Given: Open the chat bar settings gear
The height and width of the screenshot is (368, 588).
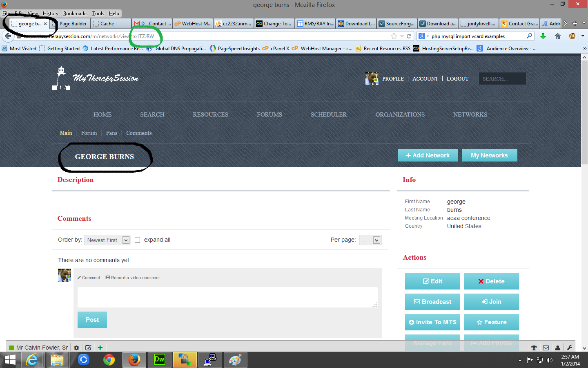Looking at the screenshot, I should coord(76,348).
